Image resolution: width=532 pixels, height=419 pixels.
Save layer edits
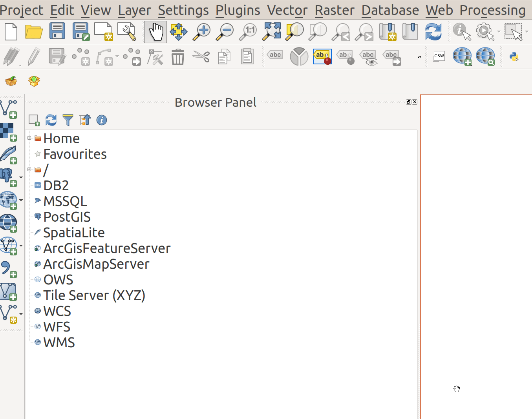[57, 56]
